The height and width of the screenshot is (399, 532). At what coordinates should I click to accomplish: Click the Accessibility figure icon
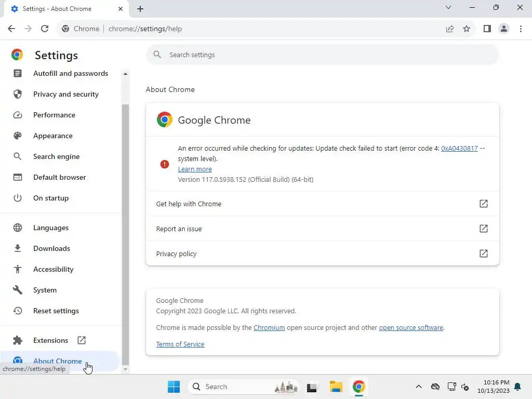(18, 269)
